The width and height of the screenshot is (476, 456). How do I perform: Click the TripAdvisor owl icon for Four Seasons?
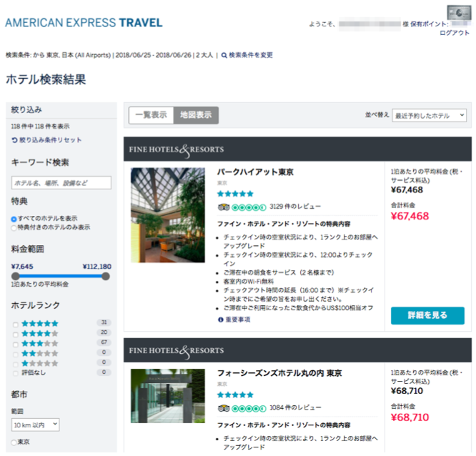pos(224,408)
